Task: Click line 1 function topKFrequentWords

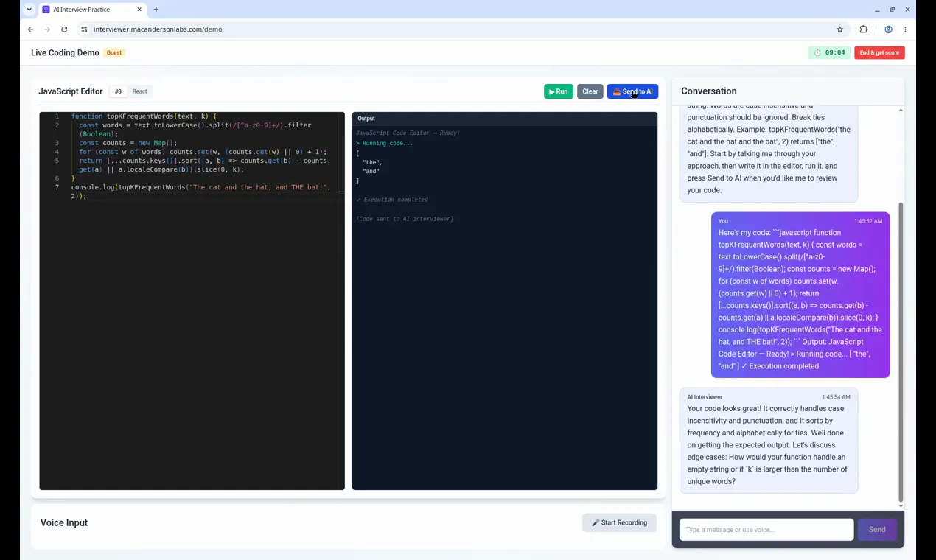Action: (x=144, y=116)
